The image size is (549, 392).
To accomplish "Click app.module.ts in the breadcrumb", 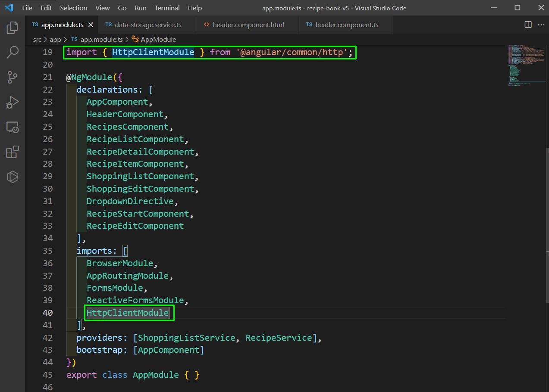I will click(97, 39).
